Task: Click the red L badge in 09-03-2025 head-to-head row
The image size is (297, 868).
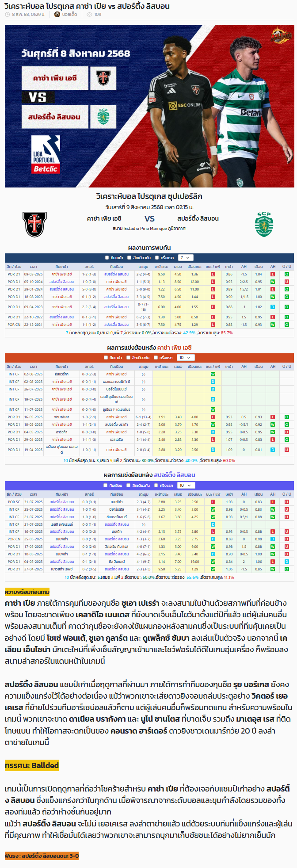Action: tap(213, 274)
